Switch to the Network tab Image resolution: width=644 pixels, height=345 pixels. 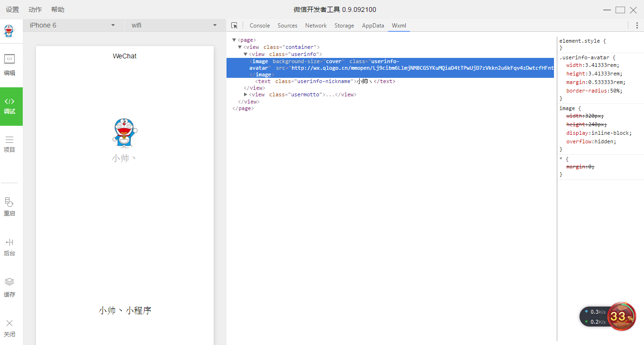(316, 26)
